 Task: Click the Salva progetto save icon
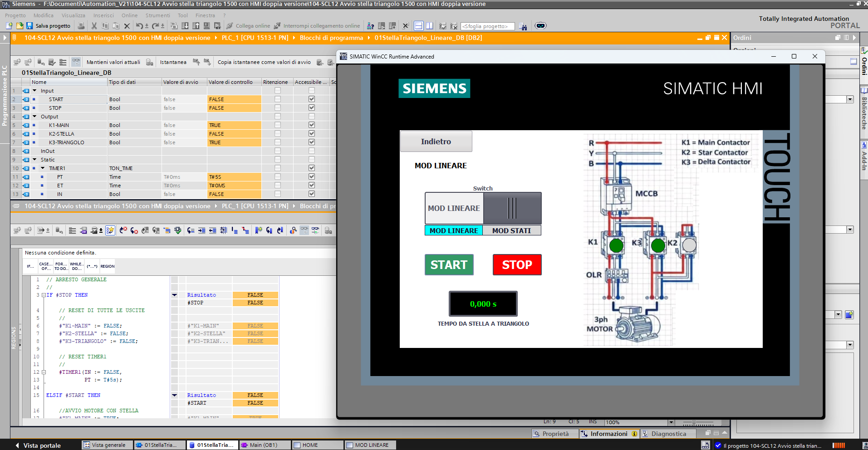(x=29, y=26)
